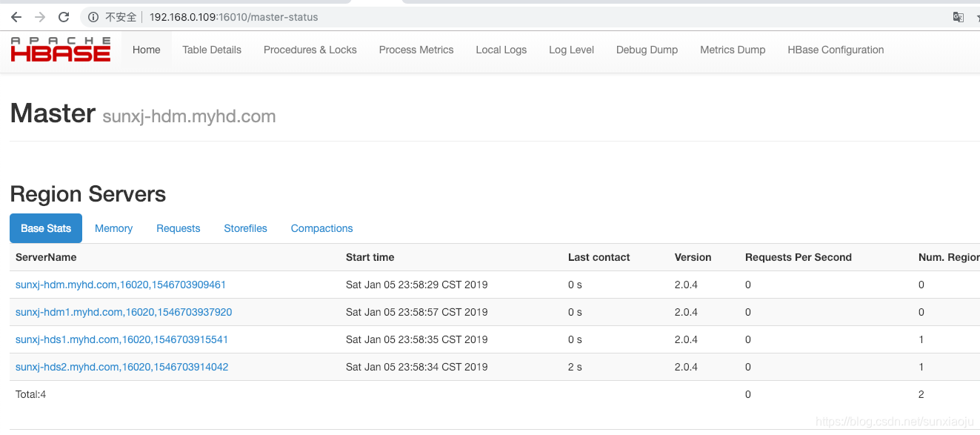Viewport: 980px width, 435px height.
Task: Click the Last contact column header
Action: (x=599, y=257)
